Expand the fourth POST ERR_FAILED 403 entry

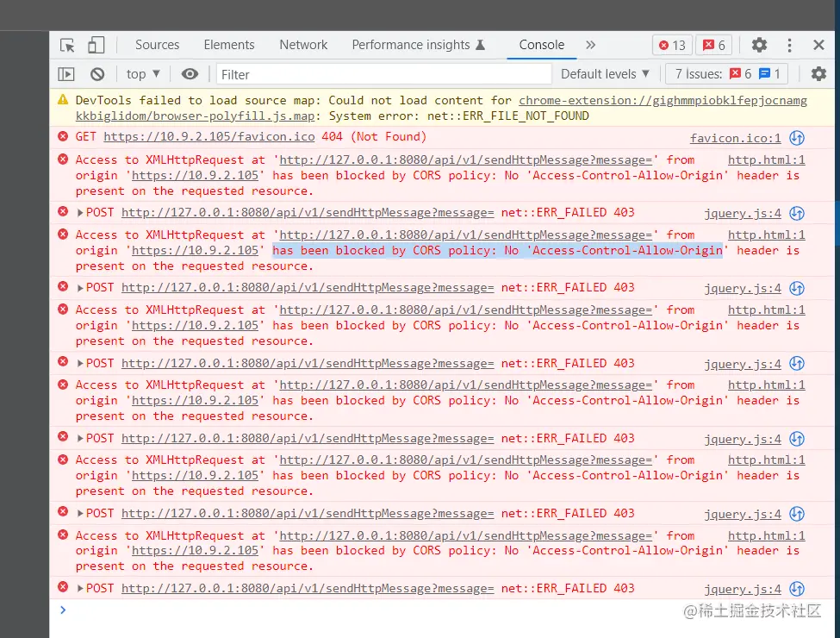click(x=80, y=439)
